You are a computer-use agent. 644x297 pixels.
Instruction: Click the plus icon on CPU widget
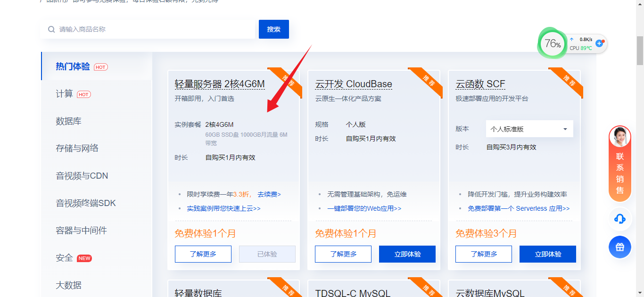tap(600, 43)
